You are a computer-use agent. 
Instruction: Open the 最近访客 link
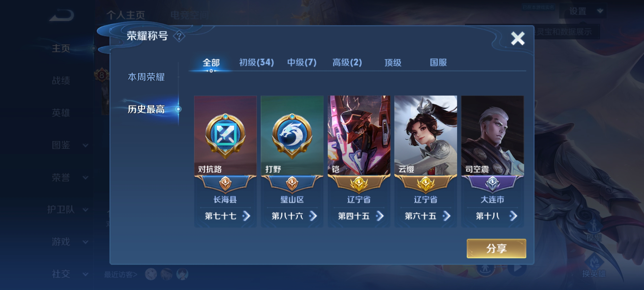click(121, 274)
